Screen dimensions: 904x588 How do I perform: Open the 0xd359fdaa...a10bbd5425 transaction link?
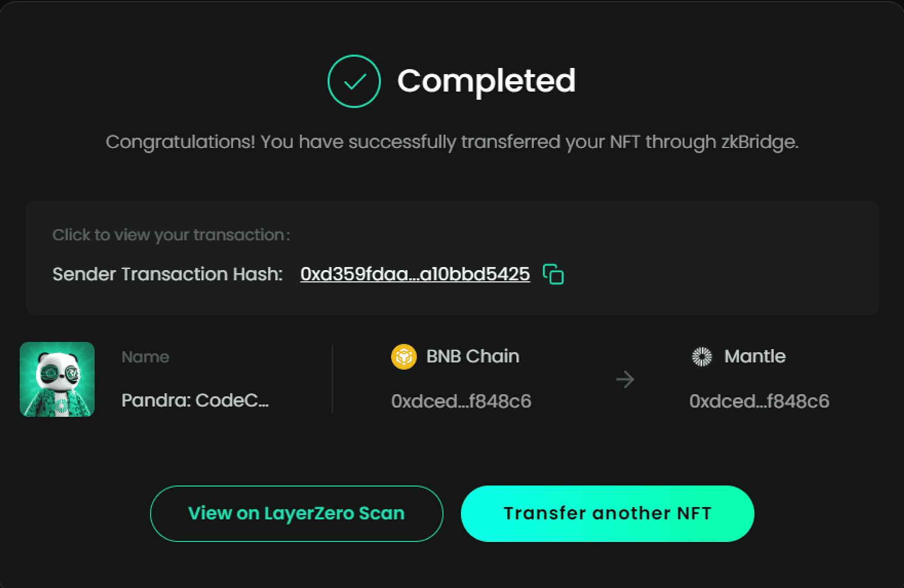pyautogui.click(x=415, y=274)
